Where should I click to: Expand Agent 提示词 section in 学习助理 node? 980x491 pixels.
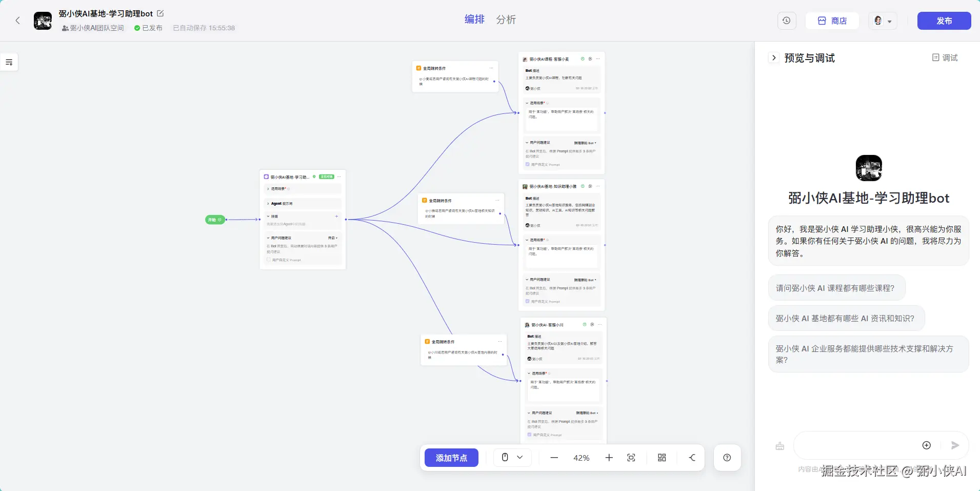268,204
